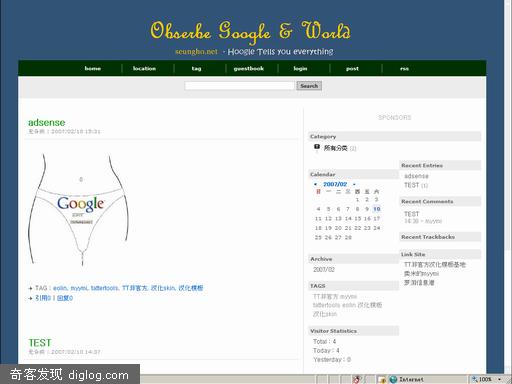Open the seungho.net link in header
Image resolution: width=512 pixels, height=384 pixels.
click(196, 52)
